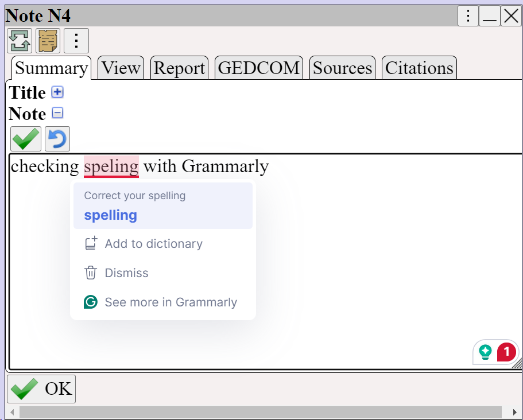This screenshot has width=523, height=420.
Task: Dismiss the spelling suggestion
Action: pyautogui.click(x=163, y=273)
